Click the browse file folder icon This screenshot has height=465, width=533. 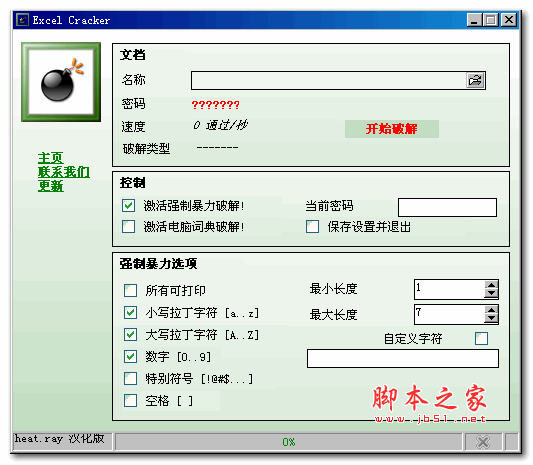475,81
